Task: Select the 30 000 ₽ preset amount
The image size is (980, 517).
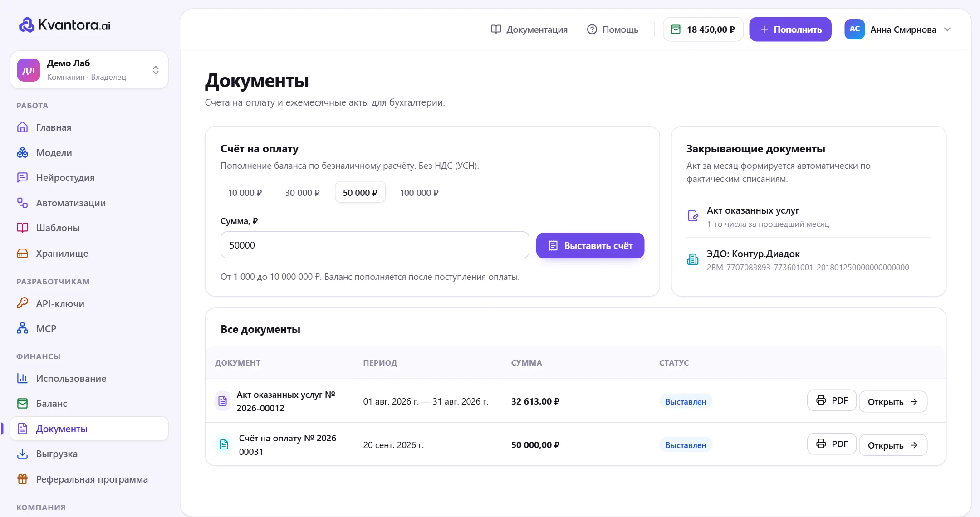Action: point(302,193)
